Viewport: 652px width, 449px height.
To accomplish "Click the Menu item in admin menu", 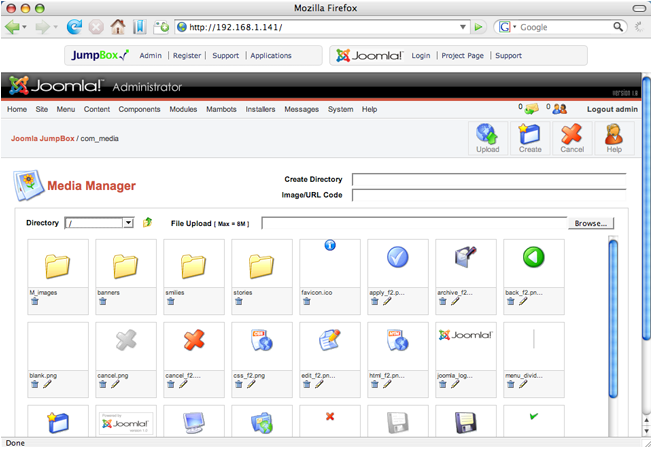I will (66, 109).
